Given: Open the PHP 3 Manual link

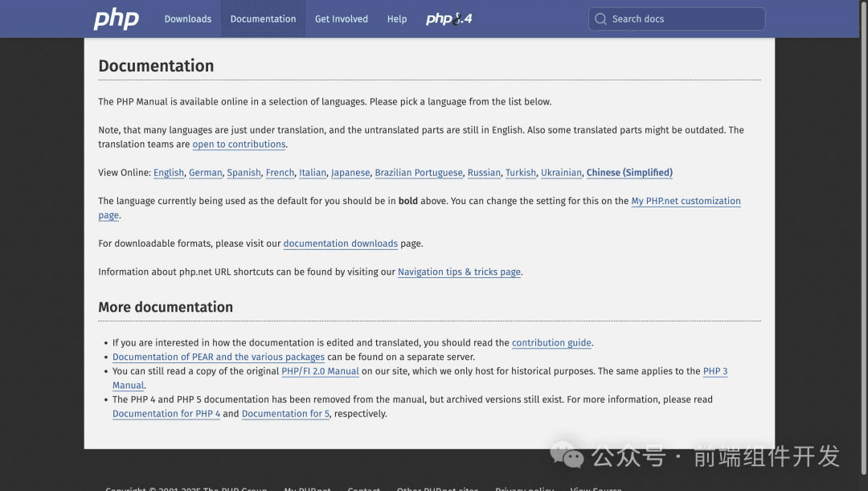Looking at the screenshot, I should (715, 371).
